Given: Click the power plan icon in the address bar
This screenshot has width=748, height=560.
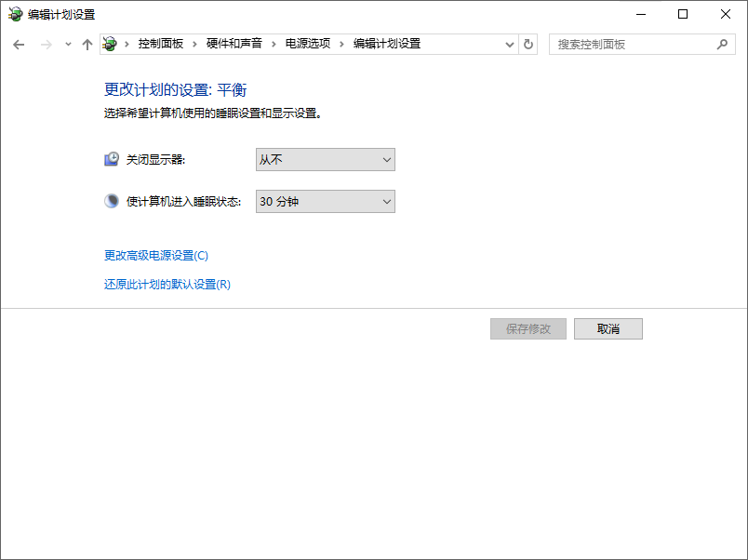Looking at the screenshot, I should pyautogui.click(x=109, y=44).
